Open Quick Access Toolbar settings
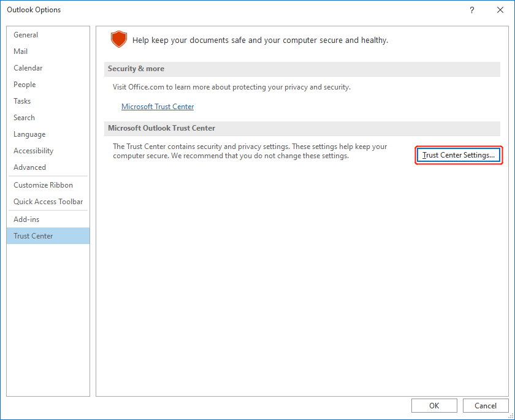Image resolution: width=515 pixels, height=420 pixels. 48,202
